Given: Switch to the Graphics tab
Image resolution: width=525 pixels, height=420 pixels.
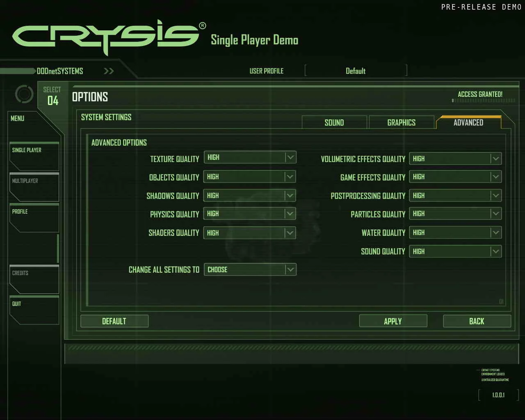Looking at the screenshot, I should [402, 122].
